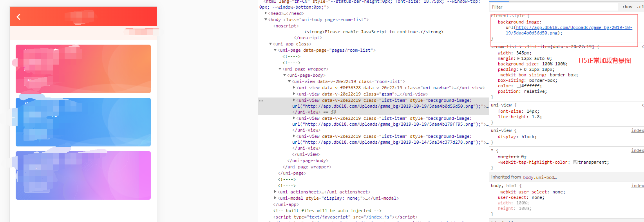Collapse the uni-app element node
644x222 pixels.
point(271,44)
